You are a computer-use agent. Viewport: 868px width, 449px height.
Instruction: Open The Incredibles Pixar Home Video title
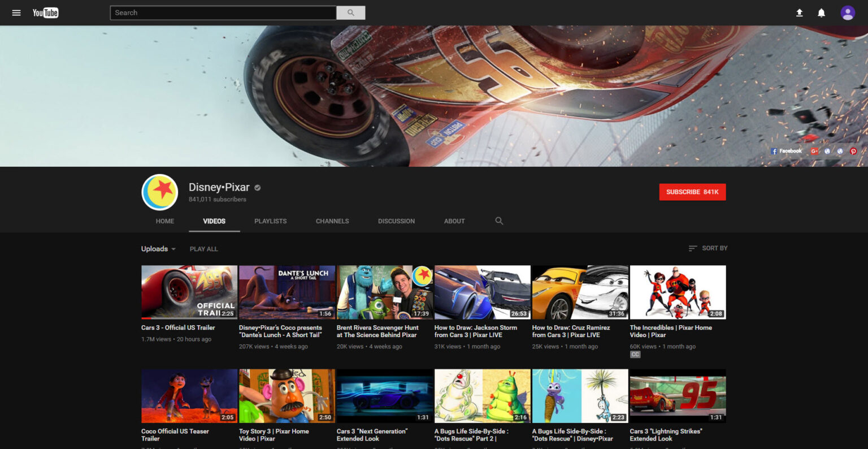[671, 331]
